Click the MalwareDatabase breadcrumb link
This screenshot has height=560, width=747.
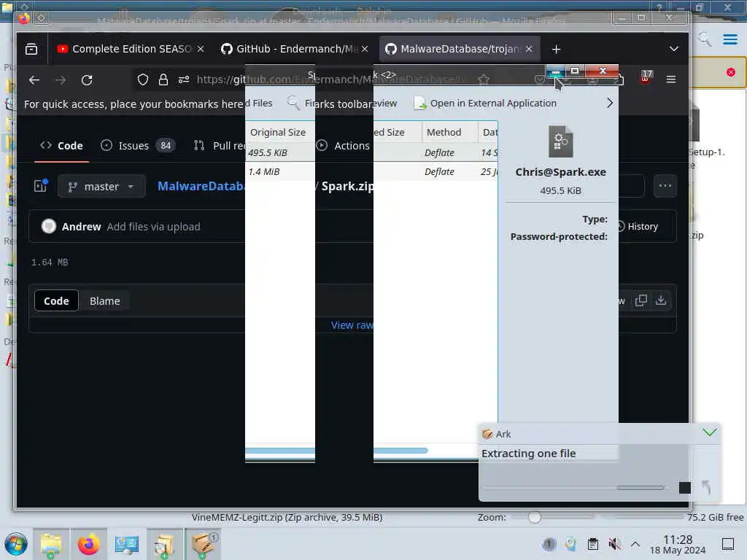click(201, 186)
